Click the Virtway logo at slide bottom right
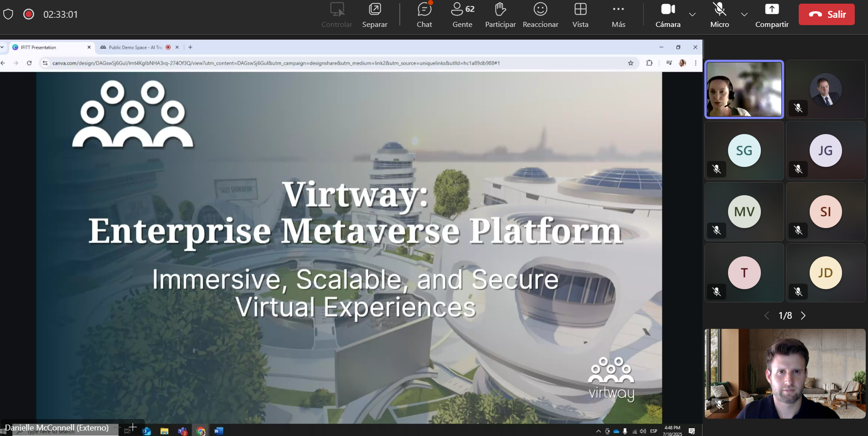868x436 pixels. coord(611,379)
